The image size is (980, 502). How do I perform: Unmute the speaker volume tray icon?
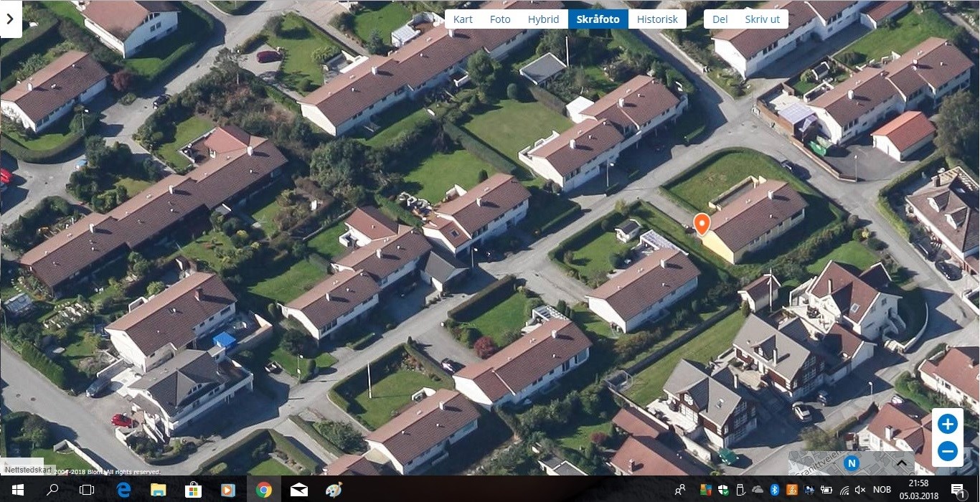pyautogui.click(x=862, y=490)
